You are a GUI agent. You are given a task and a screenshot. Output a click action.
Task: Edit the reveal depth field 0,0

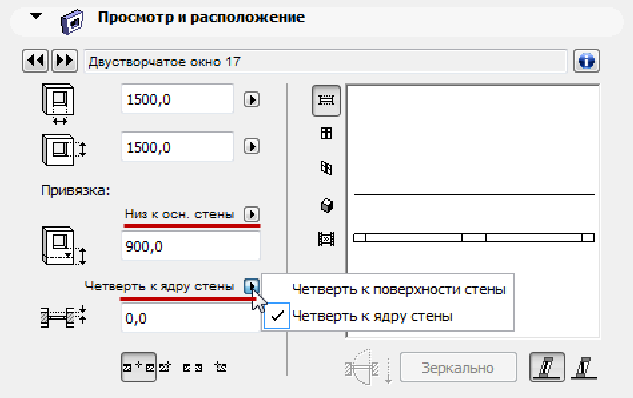pos(191,318)
